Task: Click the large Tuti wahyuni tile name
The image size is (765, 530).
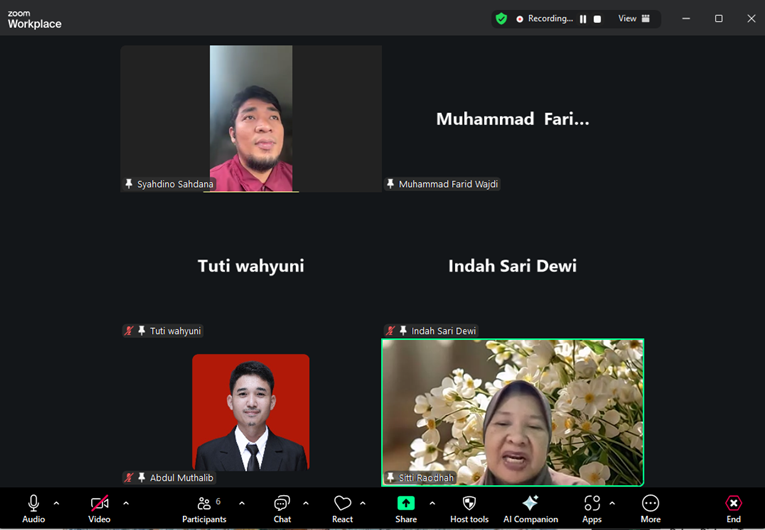Action: [x=251, y=266]
